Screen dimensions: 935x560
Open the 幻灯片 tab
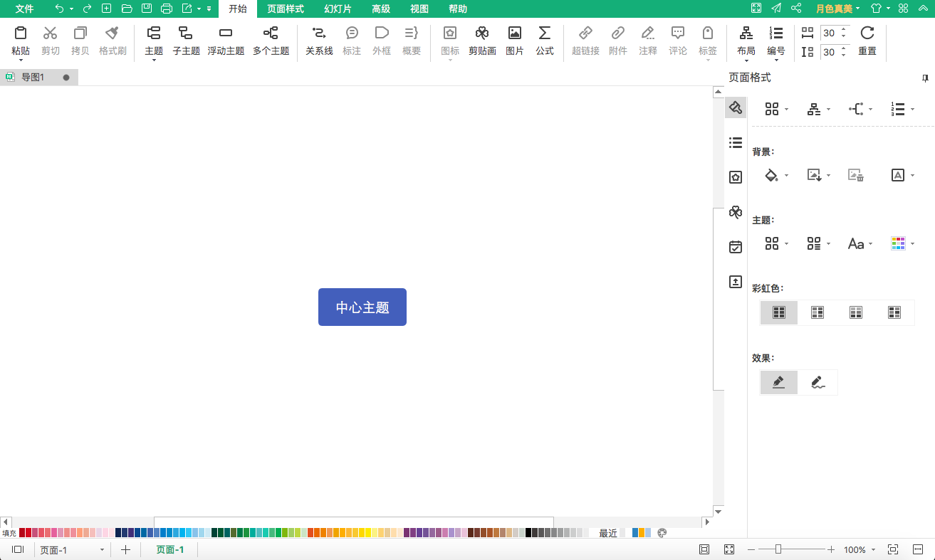click(338, 9)
